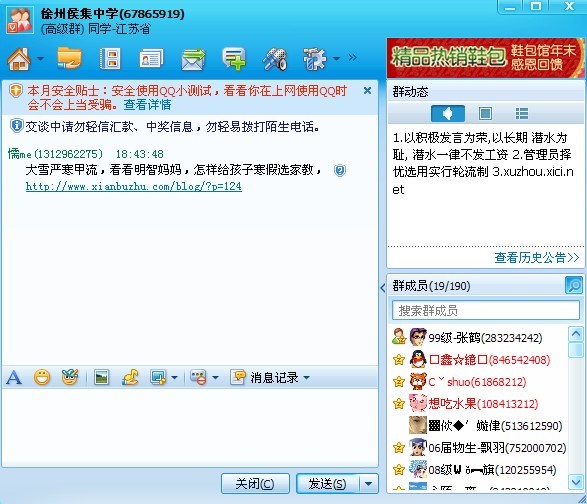Collapse the right side panel arrow

(x=383, y=288)
